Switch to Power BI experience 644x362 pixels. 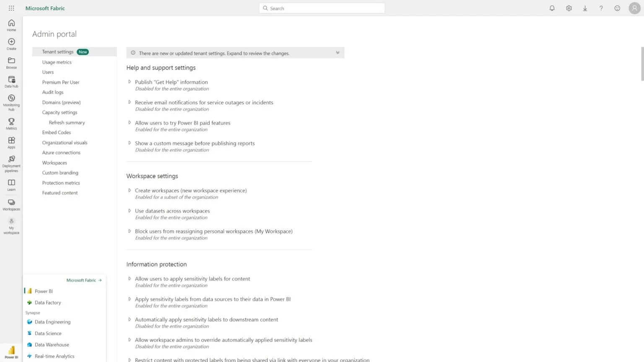point(44,291)
